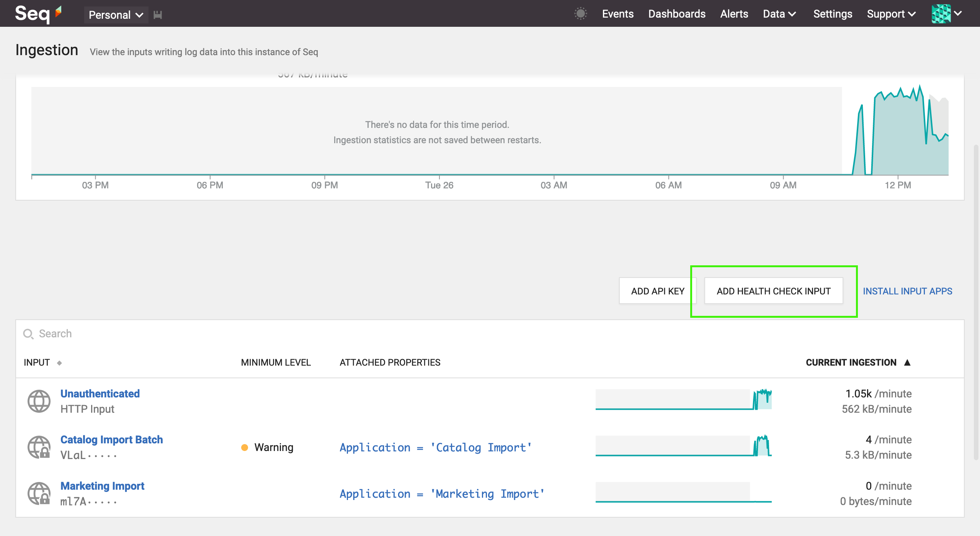This screenshot has width=980, height=536.
Task: Click the ADD API KEY button
Action: tap(657, 291)
